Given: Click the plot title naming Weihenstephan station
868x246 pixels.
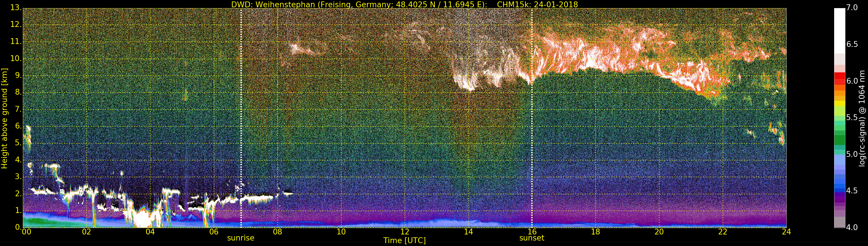Looking at the screenshot, I should point(404,4).
